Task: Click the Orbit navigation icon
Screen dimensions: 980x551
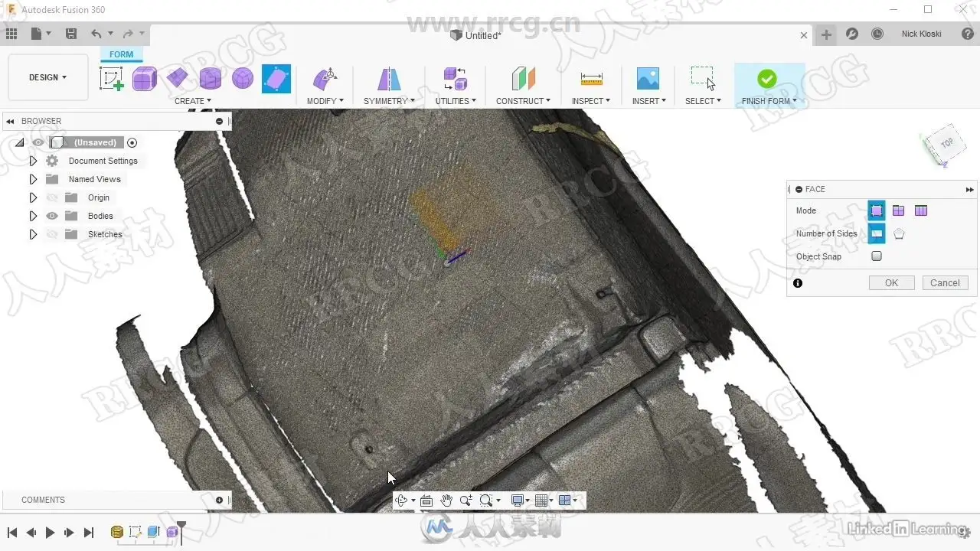Action: point(402,500)
